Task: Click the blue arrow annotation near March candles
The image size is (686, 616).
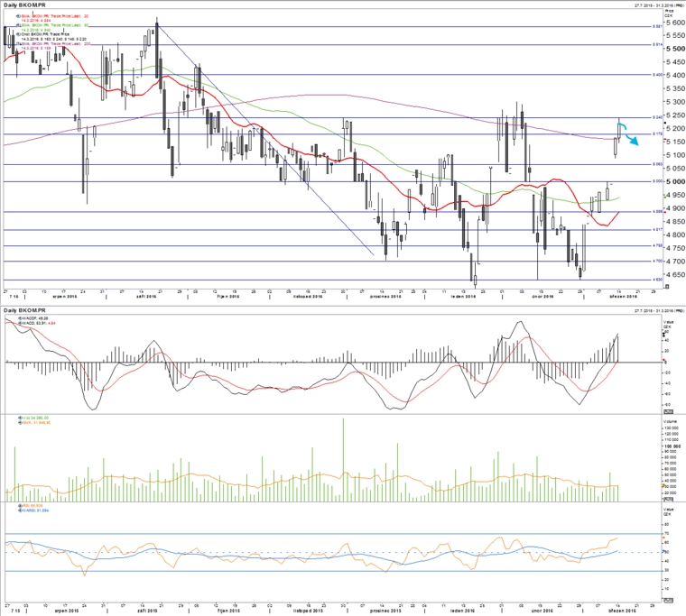Action: [x=628, y=133]
